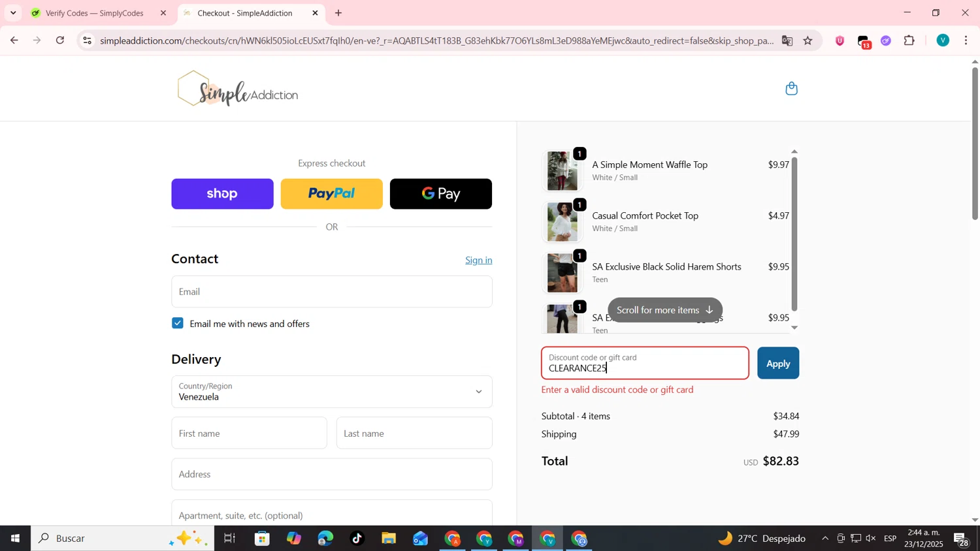Close the Checkout SimpleAddiction tab
980x551 pixels.
(x=315, y=13)
